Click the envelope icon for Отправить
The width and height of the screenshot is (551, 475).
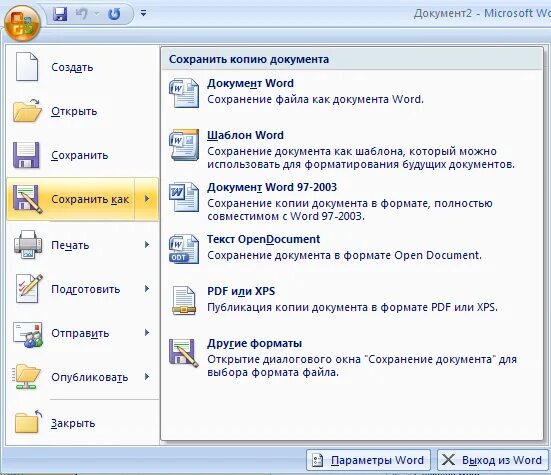[28, 335]
